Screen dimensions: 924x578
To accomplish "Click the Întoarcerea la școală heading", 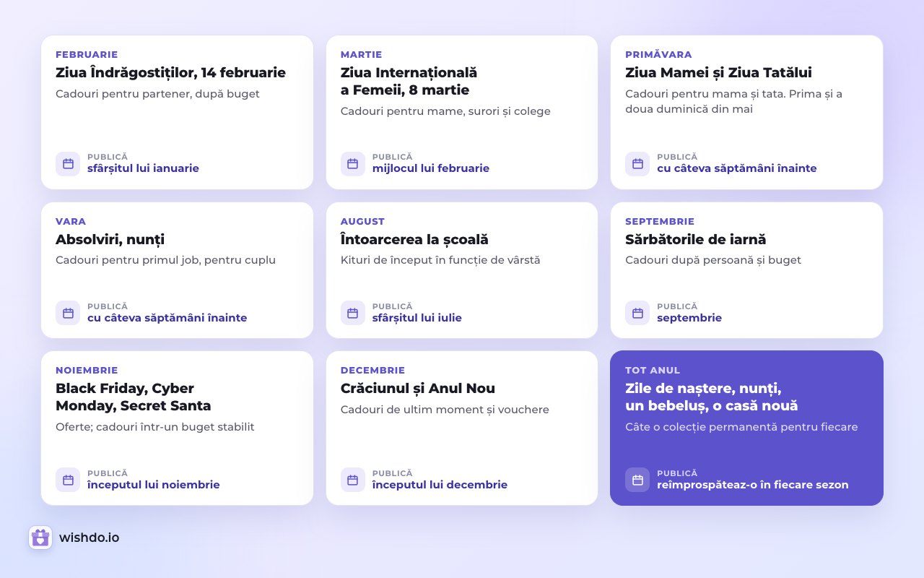I will pos(414,239).
